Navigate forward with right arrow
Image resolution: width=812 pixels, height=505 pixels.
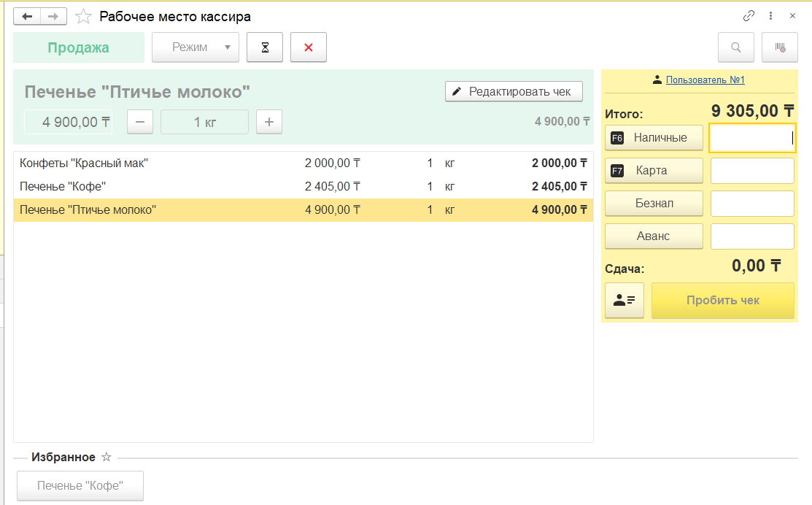point(53,16)
